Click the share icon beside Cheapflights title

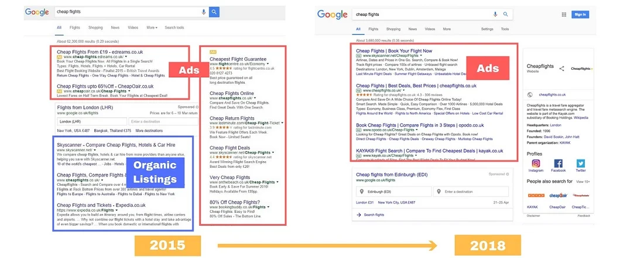point(562,69)
